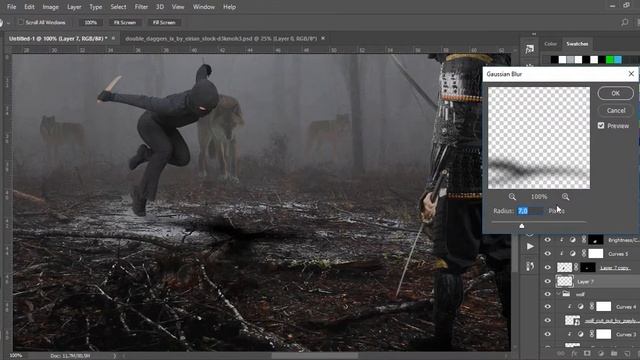Click the mask link icon on Curves 4
The height and width of the screenshot is (360, 640).
click(x=592, y=307)
